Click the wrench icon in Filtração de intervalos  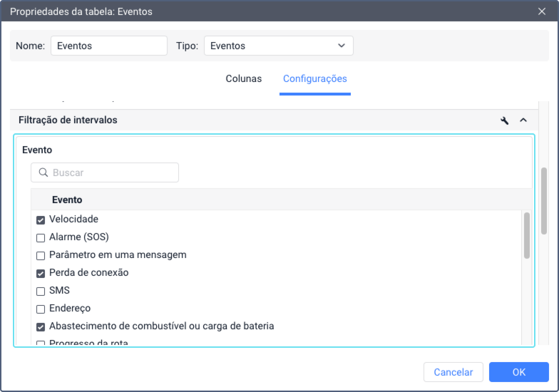coord(505,120)
